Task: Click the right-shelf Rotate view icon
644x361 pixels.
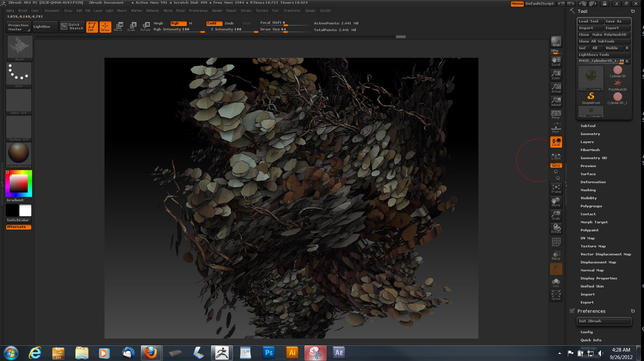Action: 556,228
